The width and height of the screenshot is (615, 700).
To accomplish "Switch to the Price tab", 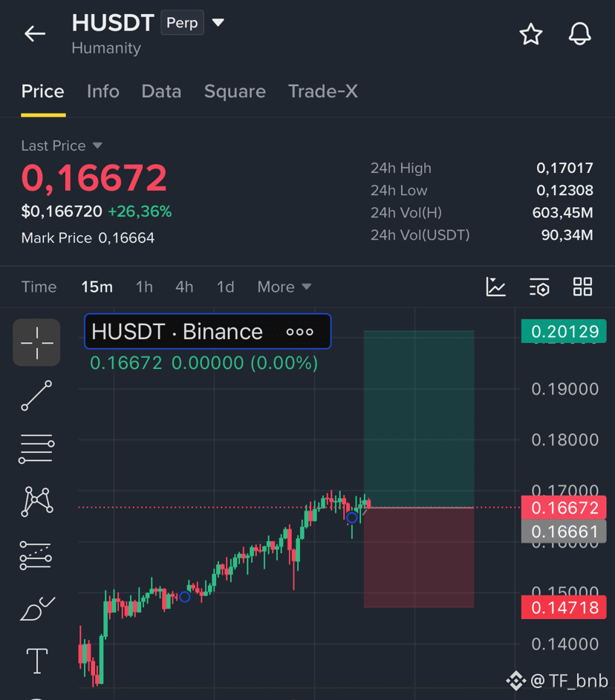I will pos(43,91).
